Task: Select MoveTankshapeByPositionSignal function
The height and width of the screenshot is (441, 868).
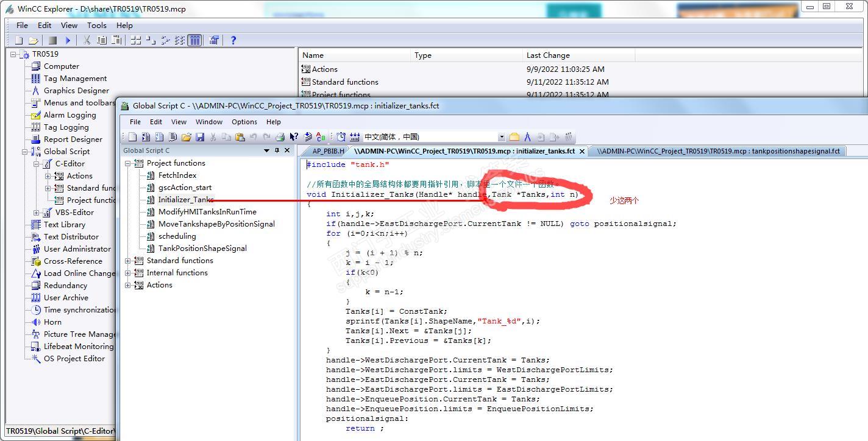Action: click(216, 224)
